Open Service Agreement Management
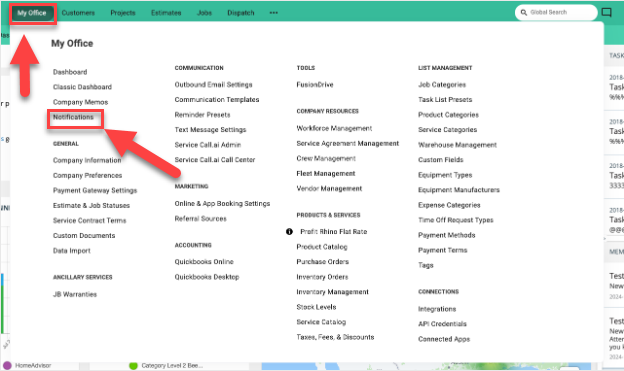This screenshot has width=624, height=371. coord(347,143)
